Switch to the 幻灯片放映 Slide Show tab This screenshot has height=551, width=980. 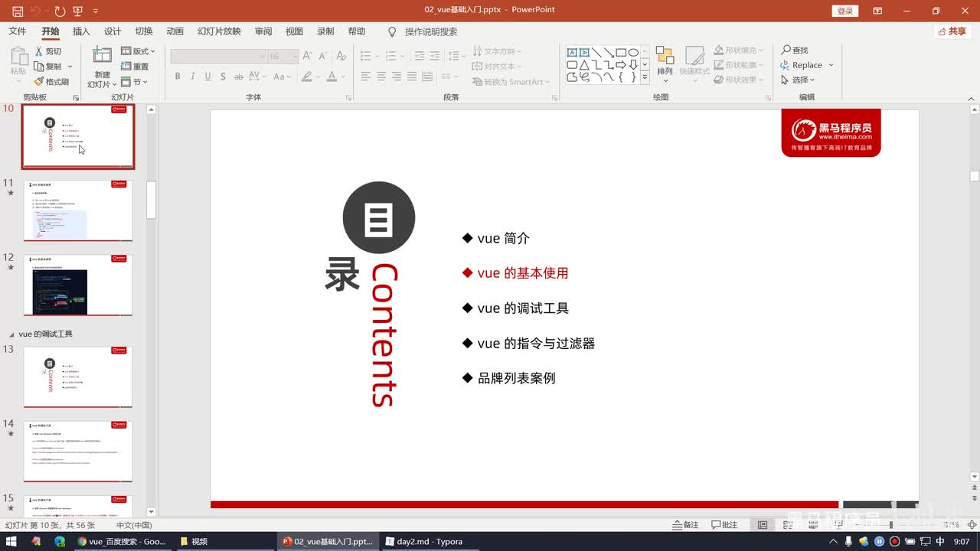(219, 31)
